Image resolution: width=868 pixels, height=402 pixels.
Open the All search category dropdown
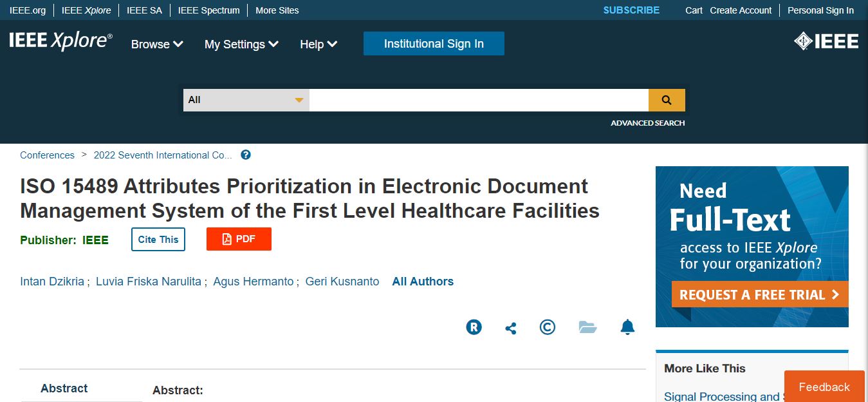click(246, 100)
